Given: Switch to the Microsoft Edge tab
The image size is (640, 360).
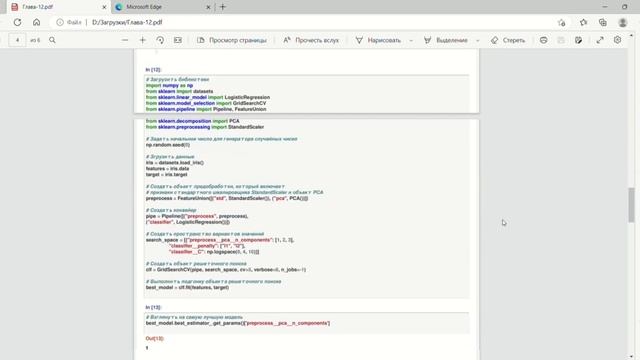Looking at the screenshot, I should (x=161, y=7).
